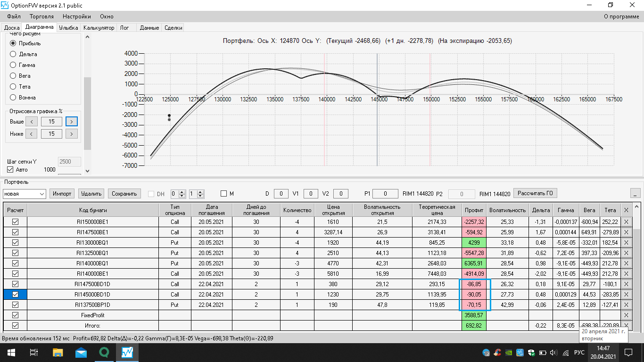Click the Выше value field showing 15
The width and height of the screenshot is (644, 362).
pos(51,122)
